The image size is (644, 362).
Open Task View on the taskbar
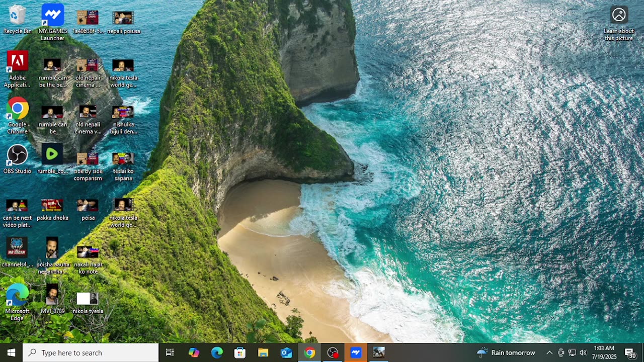click(x=170, y=352)
